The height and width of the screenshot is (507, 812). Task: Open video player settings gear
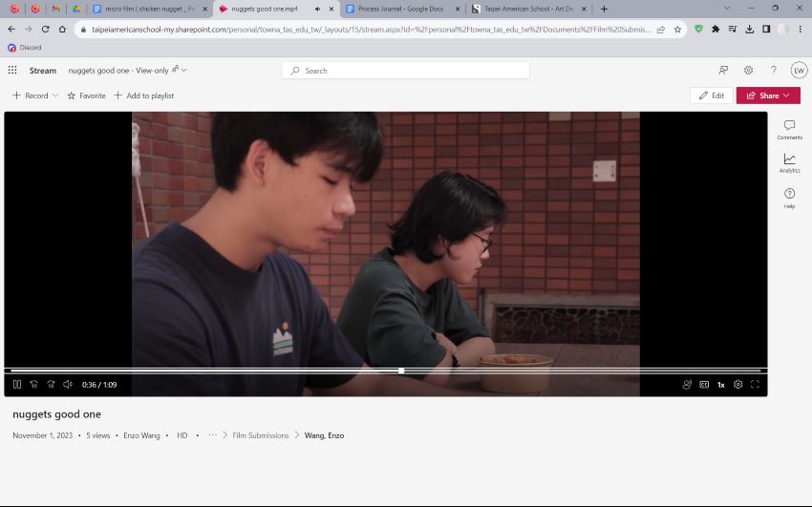pyautogui.click(x=738, y=385)
